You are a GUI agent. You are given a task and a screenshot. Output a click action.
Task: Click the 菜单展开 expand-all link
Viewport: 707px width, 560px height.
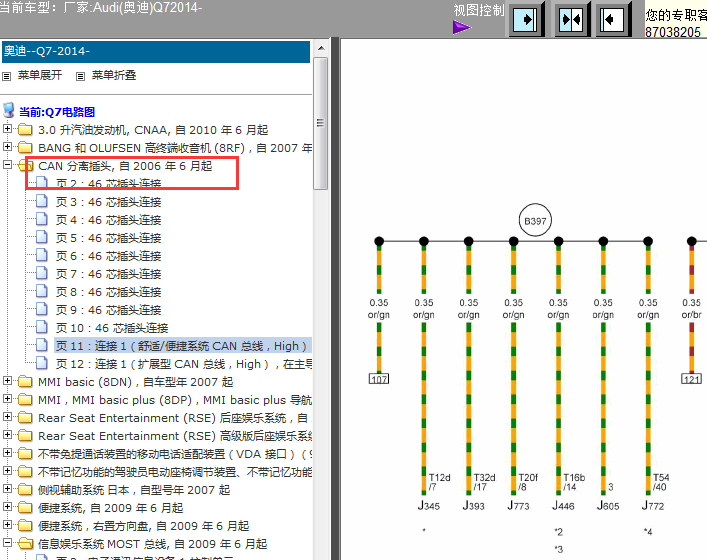[x=40, y=75]
